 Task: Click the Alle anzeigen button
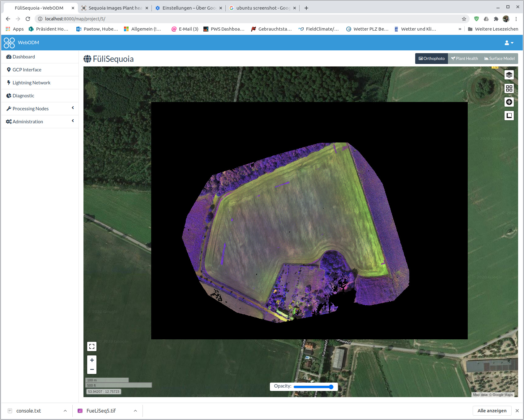click(492, 411)
